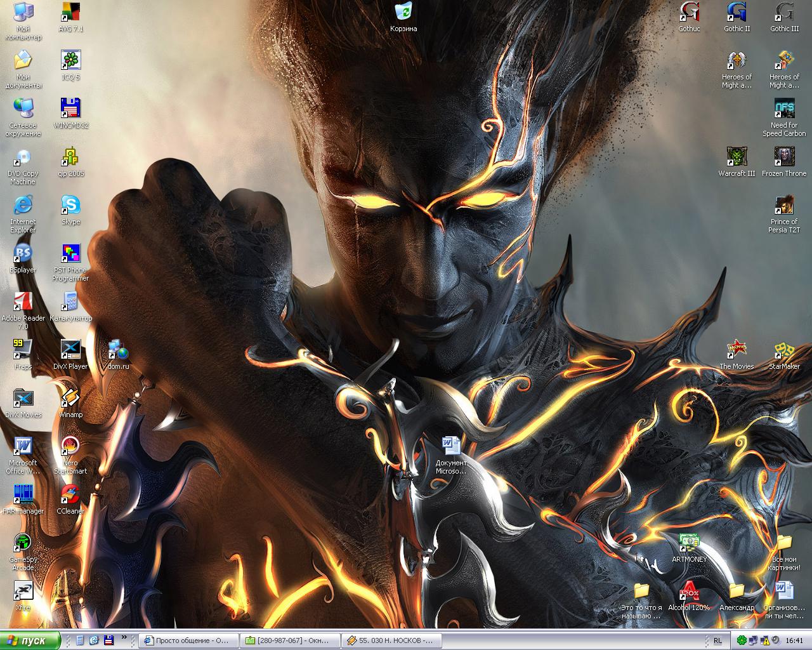Screen dimensions: 812x650
Task: Launch CCleaner shortcut
Action: [x=70, y=500]
